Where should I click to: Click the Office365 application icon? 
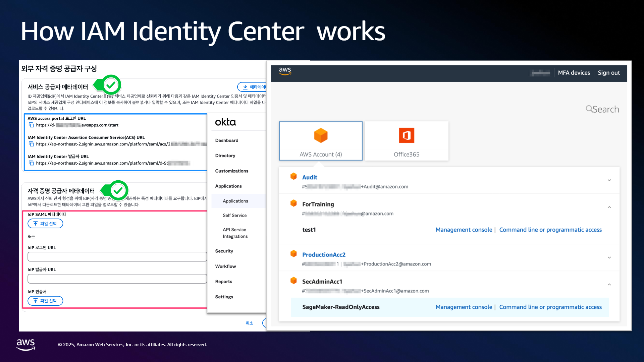tap(407, 135)
